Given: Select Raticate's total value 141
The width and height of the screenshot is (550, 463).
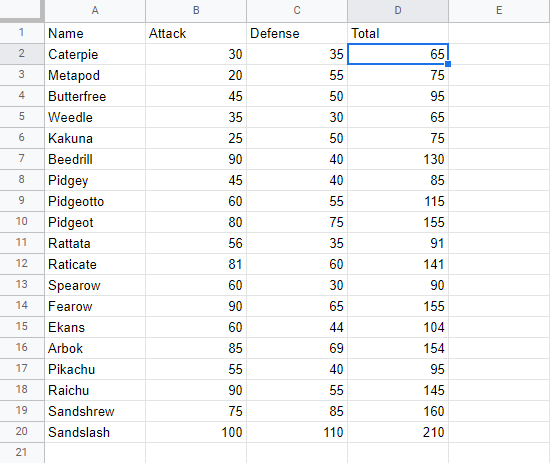Looking at the screenshot, I should pyautogui.click(x=398, y=264).
